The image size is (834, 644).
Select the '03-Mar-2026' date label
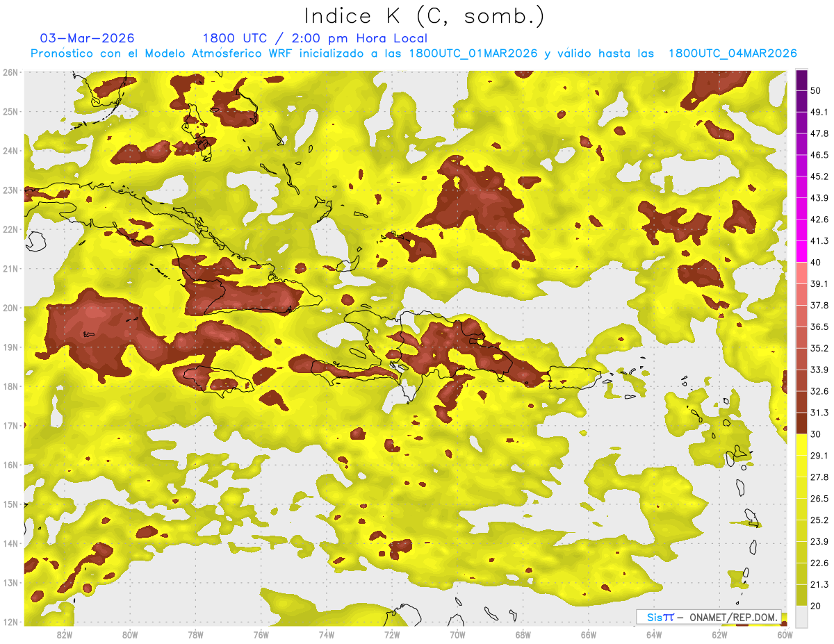(x=88, y=38)
